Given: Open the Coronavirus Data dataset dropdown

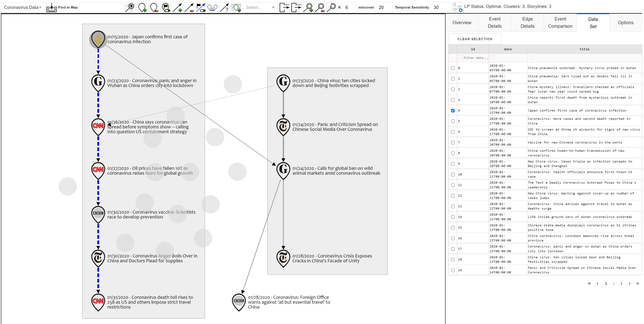Looking at the screenshot, I should pyautogui.click(x=23, y=7).
